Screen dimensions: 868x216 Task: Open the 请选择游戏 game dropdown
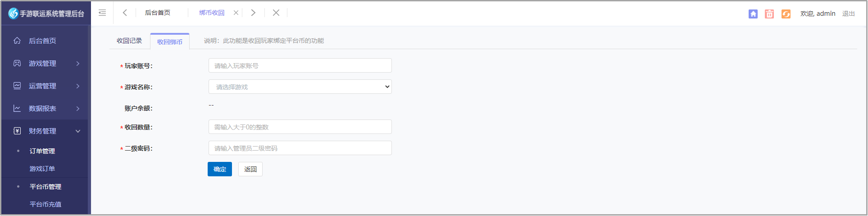pos(300,87)
